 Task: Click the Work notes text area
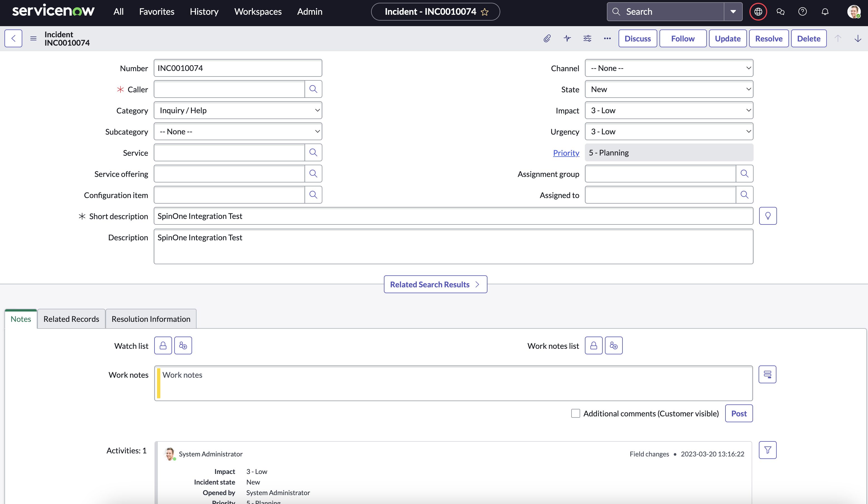453,383
